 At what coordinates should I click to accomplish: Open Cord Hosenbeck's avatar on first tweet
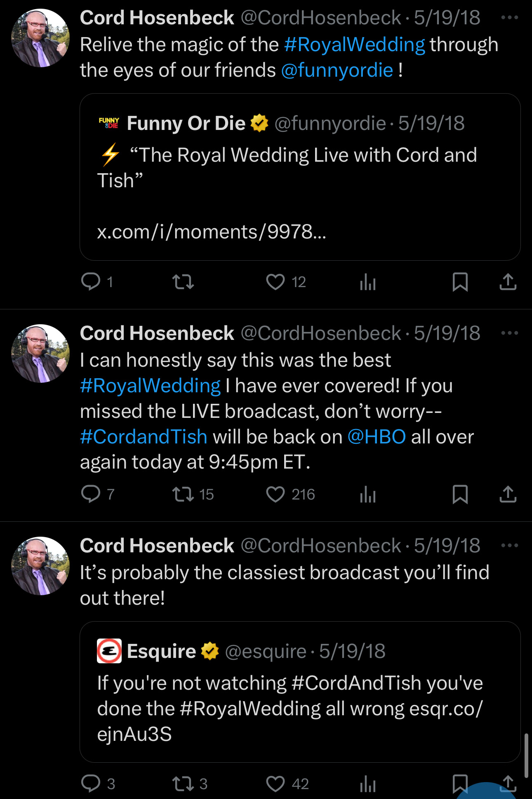pyautogui.click(x=40, y=38)
